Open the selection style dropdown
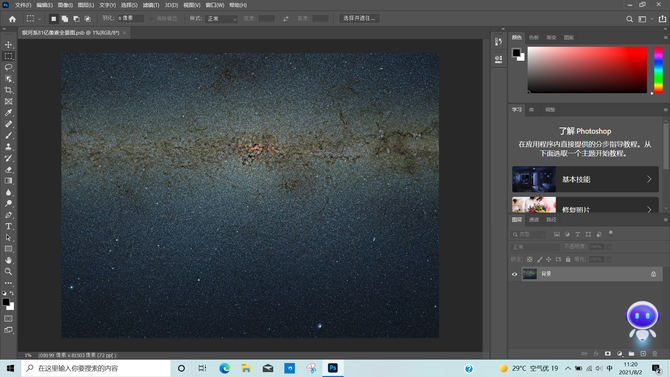 pos(222,19)
